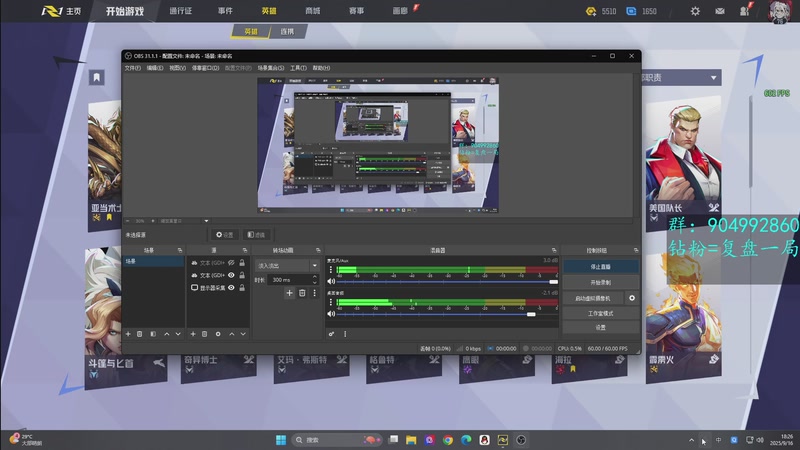Open Chrome from the taskbar
800x450 pixels.
(447, 440)
